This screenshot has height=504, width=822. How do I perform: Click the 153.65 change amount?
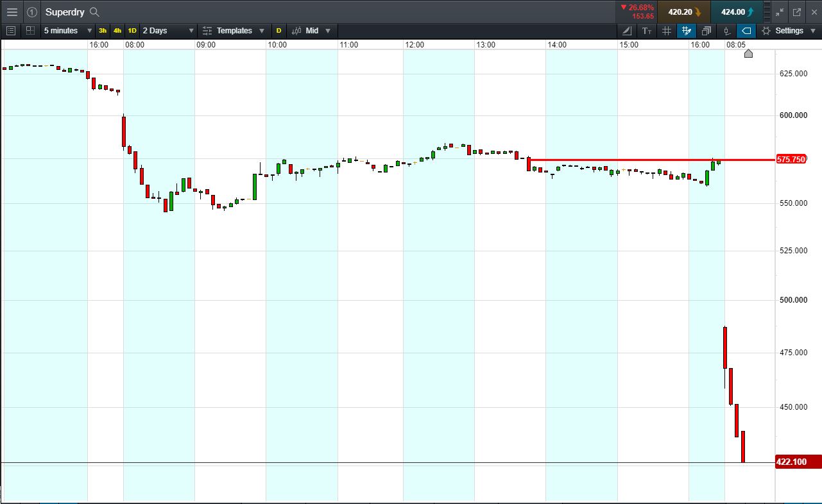(x=643, y=16)
